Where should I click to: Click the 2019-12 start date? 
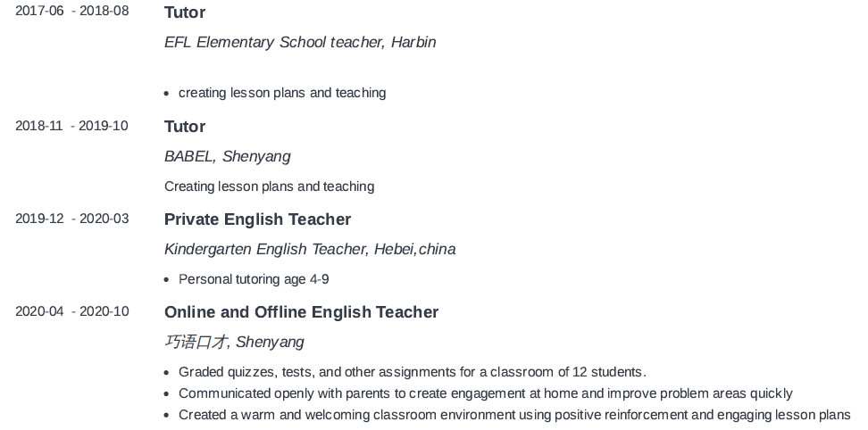click(x=39, y=219)
